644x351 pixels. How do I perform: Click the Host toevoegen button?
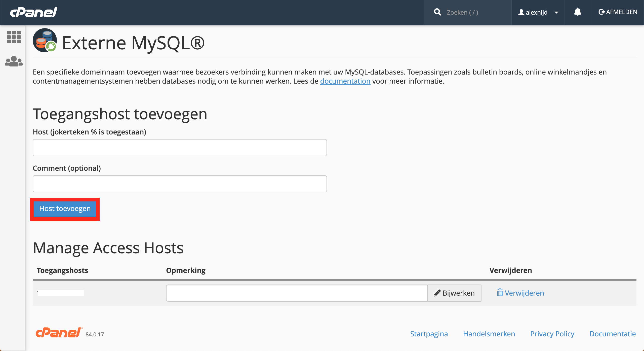point(65,209)
